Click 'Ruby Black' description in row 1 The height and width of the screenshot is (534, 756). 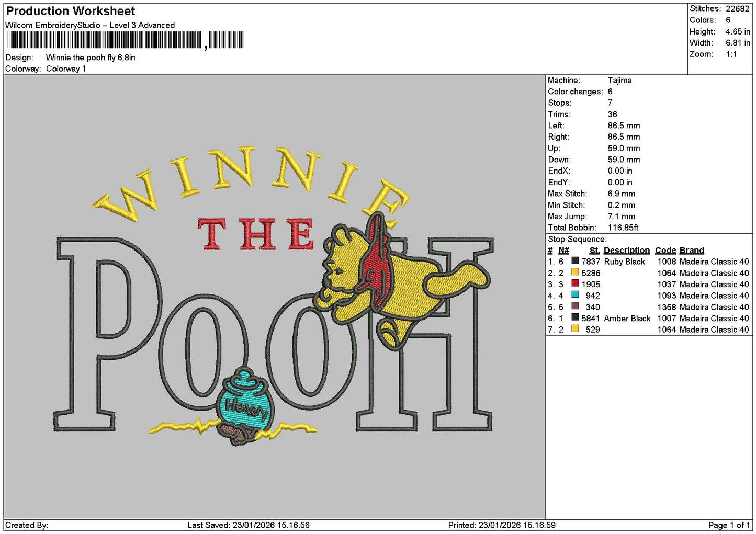[625, 262]
